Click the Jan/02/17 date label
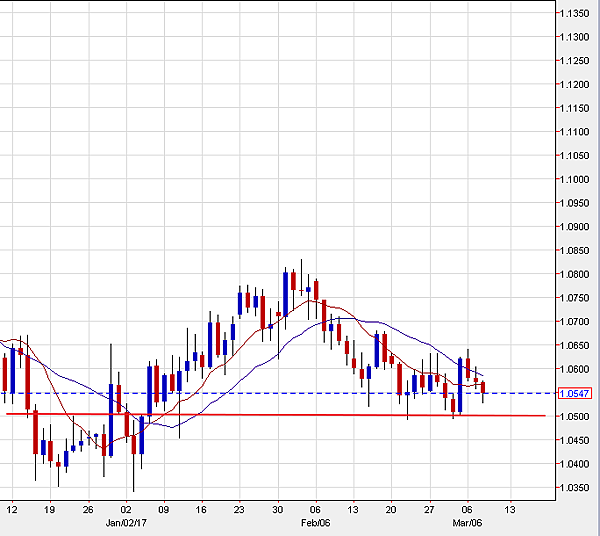This screenshot has width=600, height=536. tap(126, 523)
